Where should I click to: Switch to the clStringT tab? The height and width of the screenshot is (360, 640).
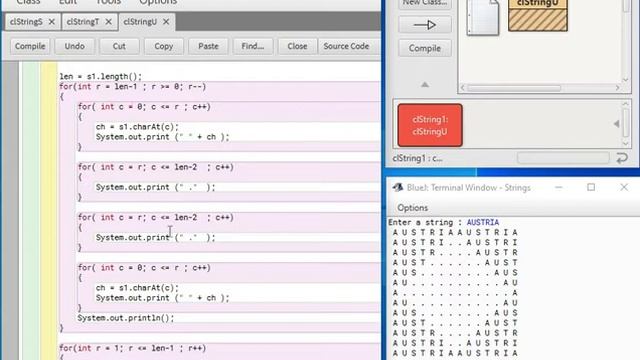pyautogui.click(x=83, y=22)
